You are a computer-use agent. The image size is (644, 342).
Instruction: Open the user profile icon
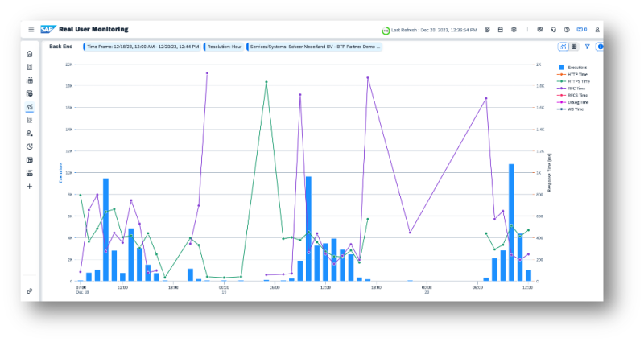[x=597, y=30]
